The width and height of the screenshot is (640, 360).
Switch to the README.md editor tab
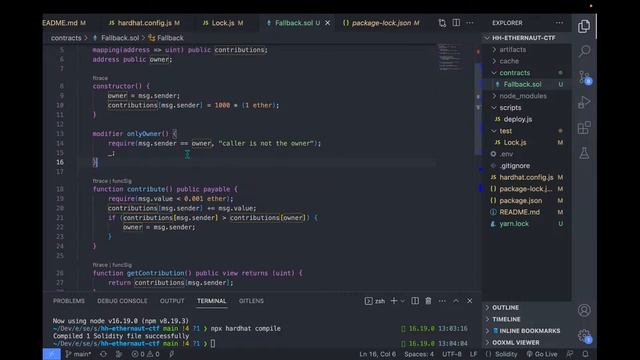64,23
